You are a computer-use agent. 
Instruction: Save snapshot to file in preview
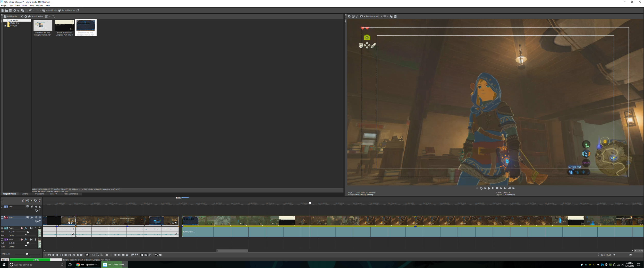[395, 16]
